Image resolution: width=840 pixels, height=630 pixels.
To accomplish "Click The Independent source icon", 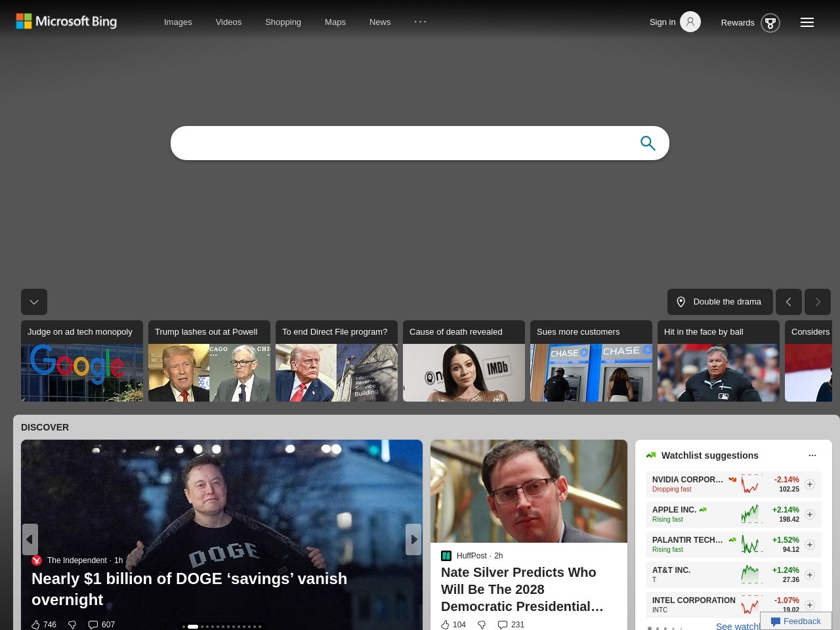I will point(37,560).
